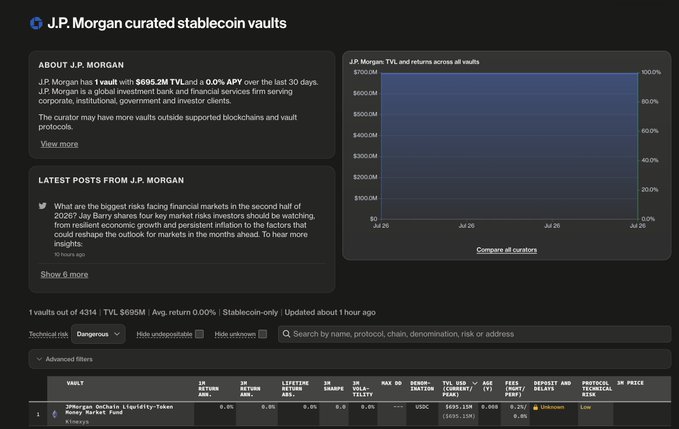Click the blue curator logo beside the page title

[x=36, y=23]
